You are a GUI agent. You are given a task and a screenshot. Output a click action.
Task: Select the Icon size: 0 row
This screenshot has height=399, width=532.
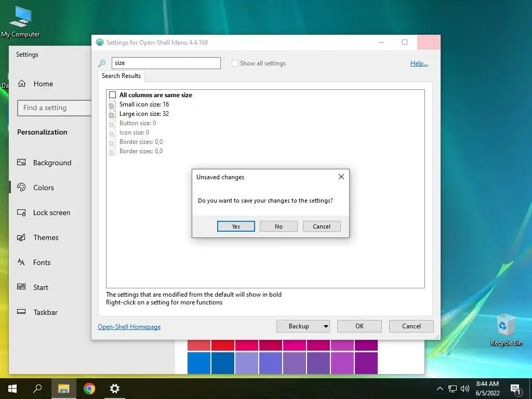[134, 132]
